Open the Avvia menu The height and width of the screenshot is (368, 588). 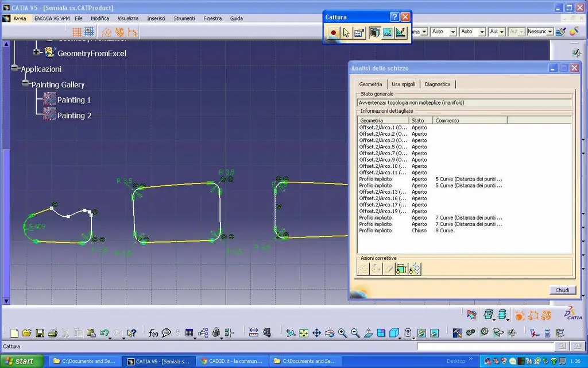click(x=20, y=18)
